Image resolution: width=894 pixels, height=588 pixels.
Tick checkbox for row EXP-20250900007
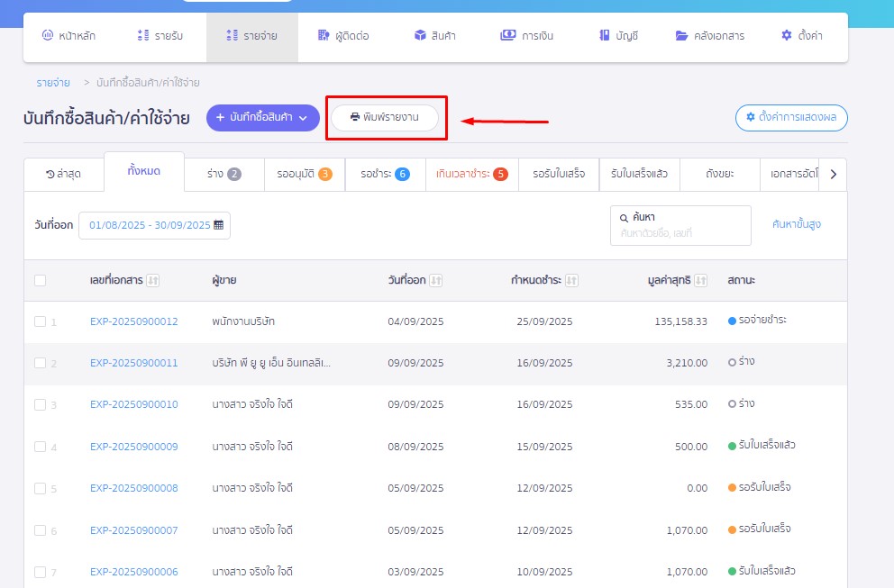[40, 530]
